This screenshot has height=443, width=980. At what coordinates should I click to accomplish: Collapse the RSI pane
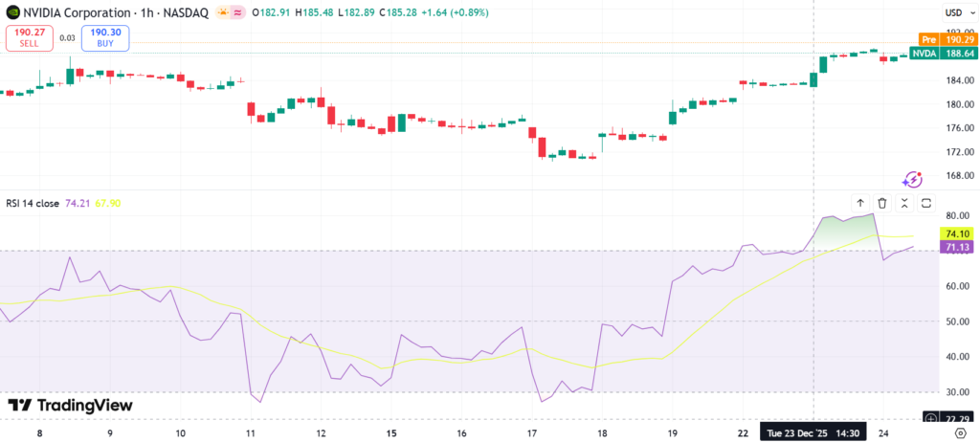point(904,203)
